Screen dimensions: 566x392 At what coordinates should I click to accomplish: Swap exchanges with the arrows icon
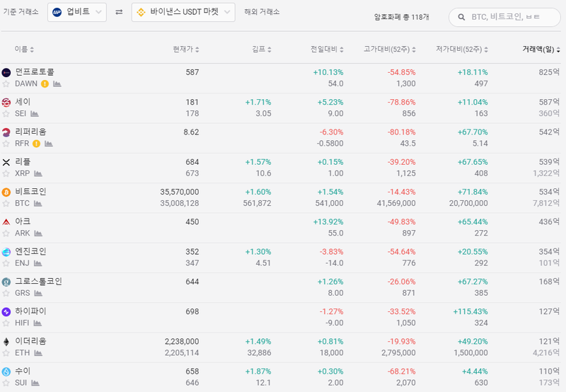pyautogui.click(x=119, y=12)
